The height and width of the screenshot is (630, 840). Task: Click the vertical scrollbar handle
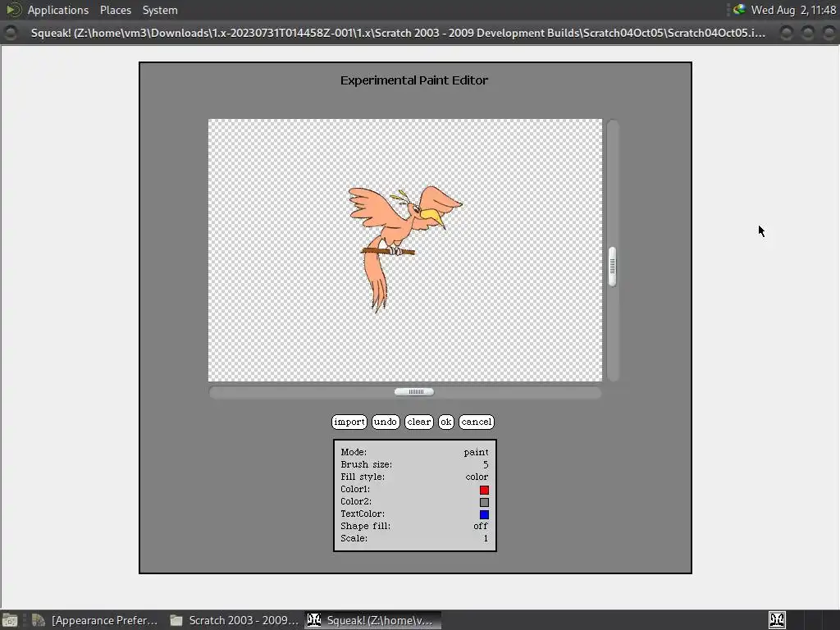pyautogui.click(x=612, y=267)
